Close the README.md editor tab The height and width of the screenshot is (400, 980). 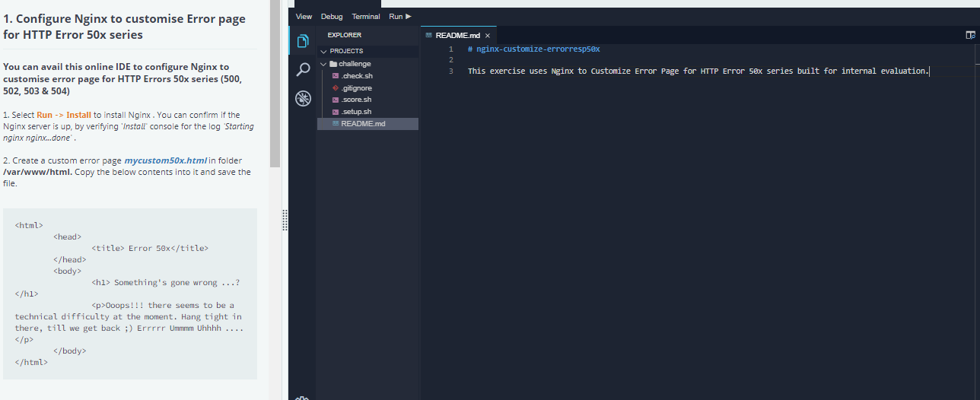(487, 36)
